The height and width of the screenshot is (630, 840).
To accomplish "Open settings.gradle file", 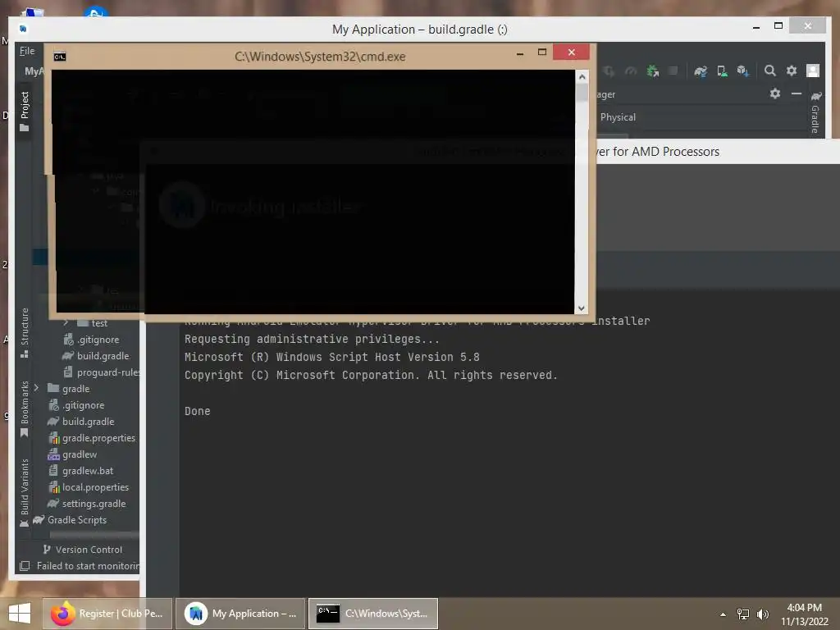I will (x=87, y=504).
